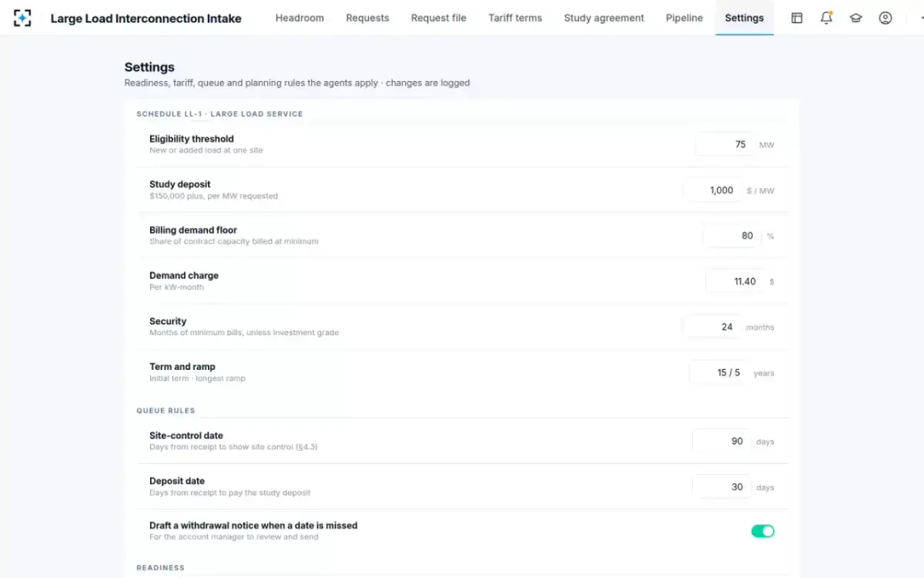Click the settings description 'changes are logged' line
The height and width of the screenshot is (578, 924).
297,82
